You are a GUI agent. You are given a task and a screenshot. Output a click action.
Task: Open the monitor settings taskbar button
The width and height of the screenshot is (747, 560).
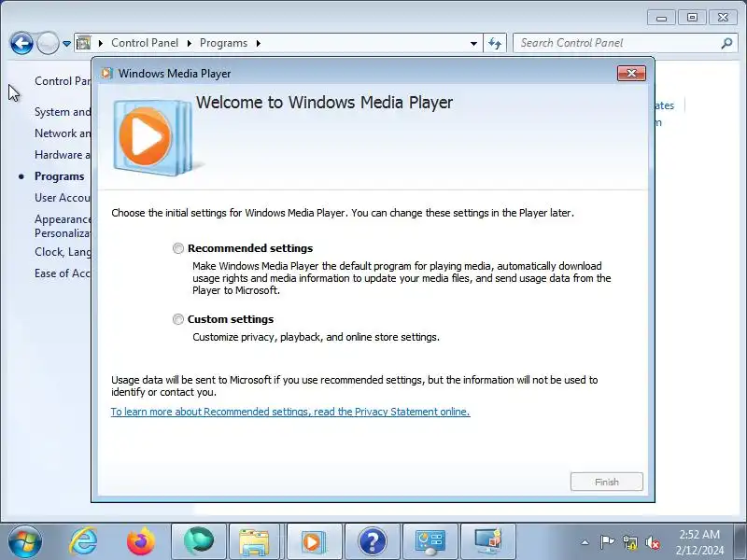coord(488,541)
